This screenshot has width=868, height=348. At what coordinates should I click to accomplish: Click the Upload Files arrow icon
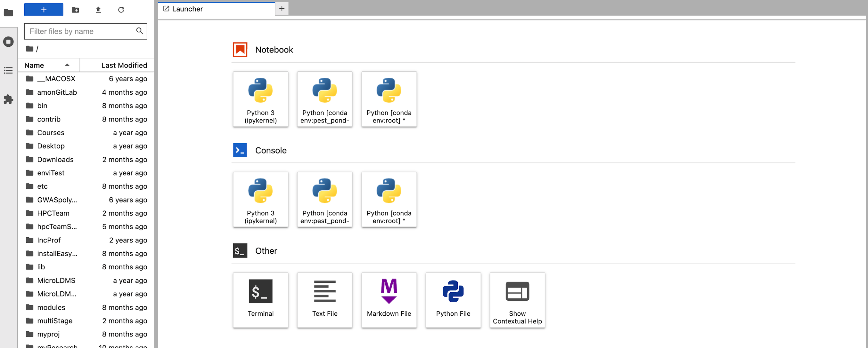98,10
